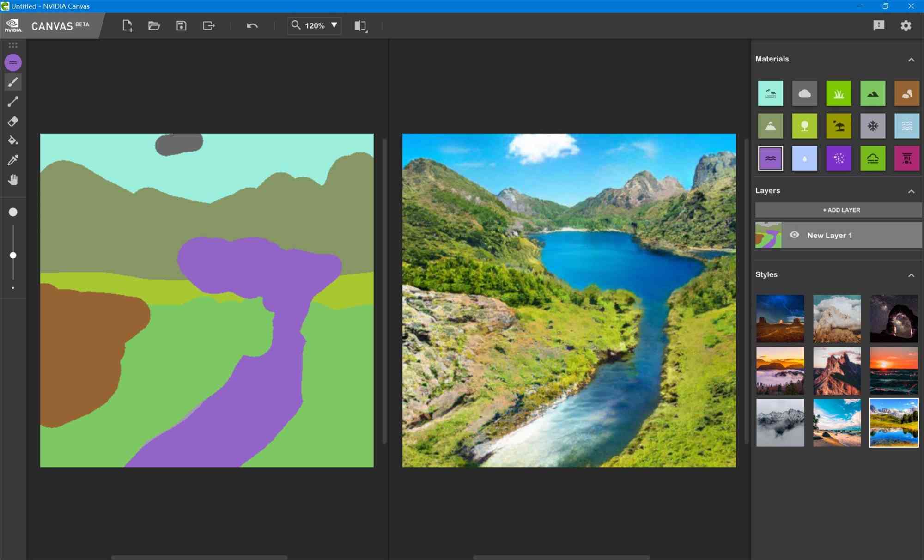The image size is (924, 560).
Task: Select the Fill tool
Action: [13, 140]
